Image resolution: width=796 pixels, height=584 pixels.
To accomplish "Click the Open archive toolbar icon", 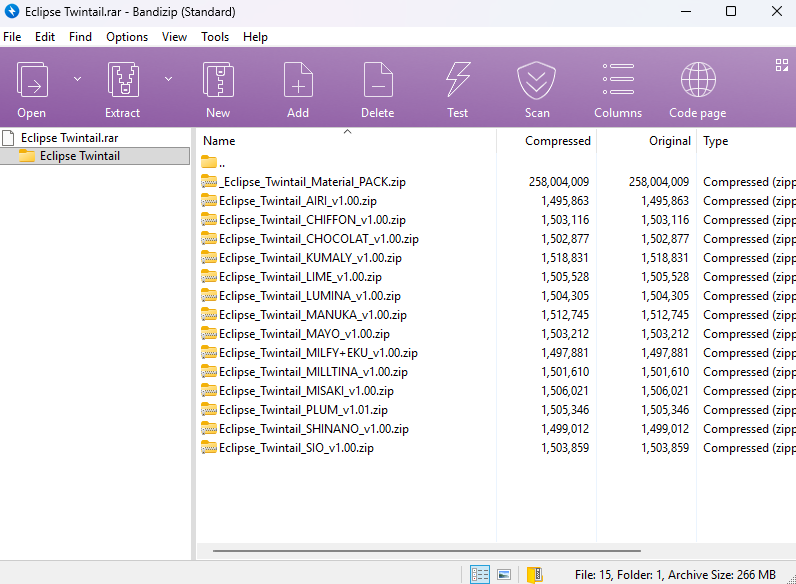I will [x=32, y=80].
